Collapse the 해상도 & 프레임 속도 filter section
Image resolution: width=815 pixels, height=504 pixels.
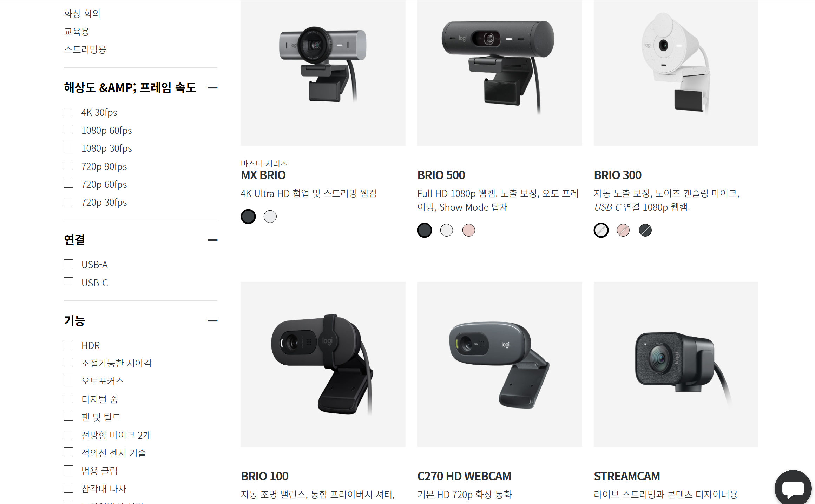pyautogui.click(x=212, y=87)
